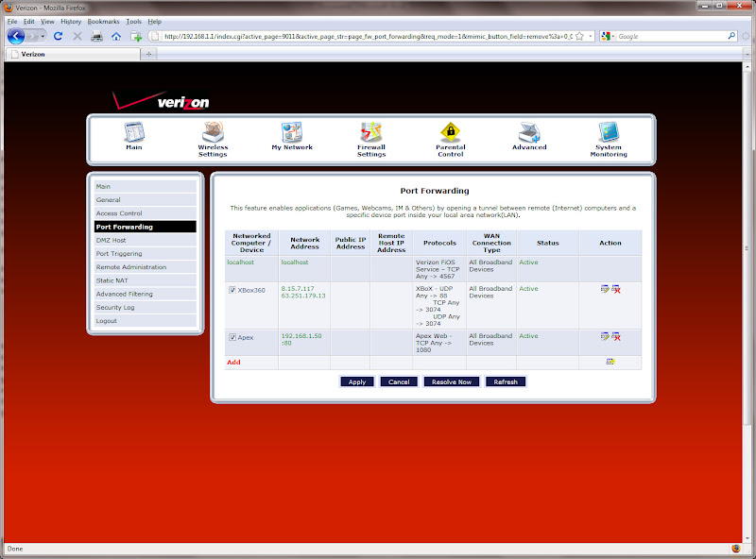
Task: Edit the XBox360 port forwarding rule
Action: (x=605, y=289)
